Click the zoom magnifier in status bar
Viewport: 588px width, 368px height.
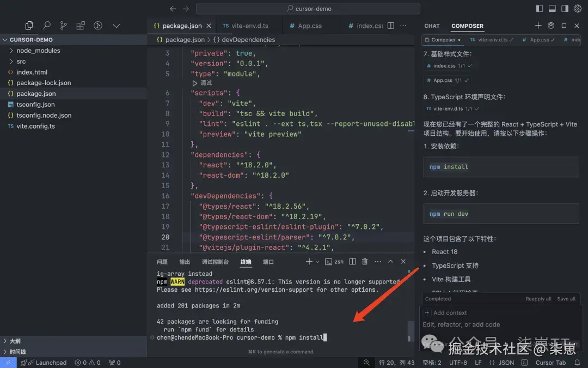point(366,363)
